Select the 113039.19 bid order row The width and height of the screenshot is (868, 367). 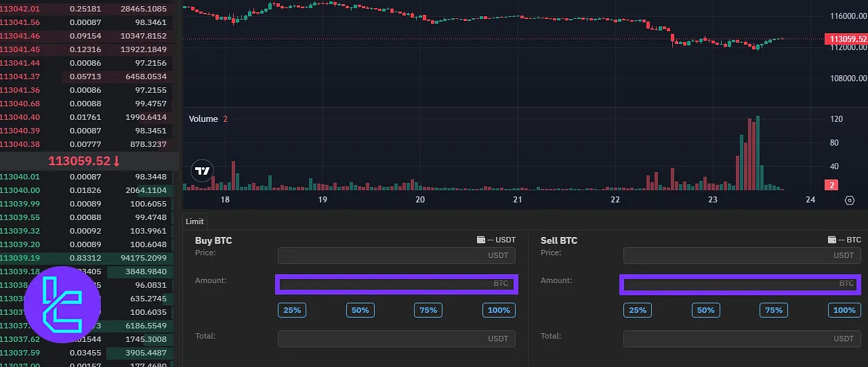coord(87,258)
